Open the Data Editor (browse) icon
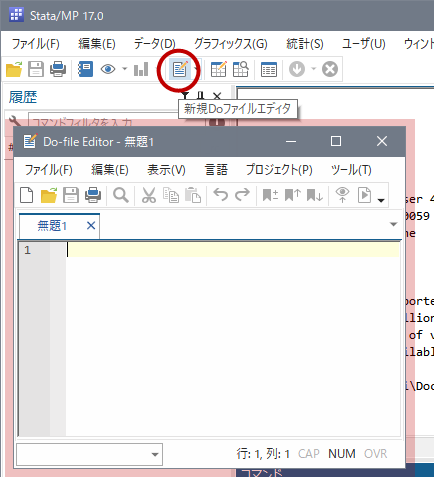The height and width of the screenshot is (477, 434). [x=241, y=69]
